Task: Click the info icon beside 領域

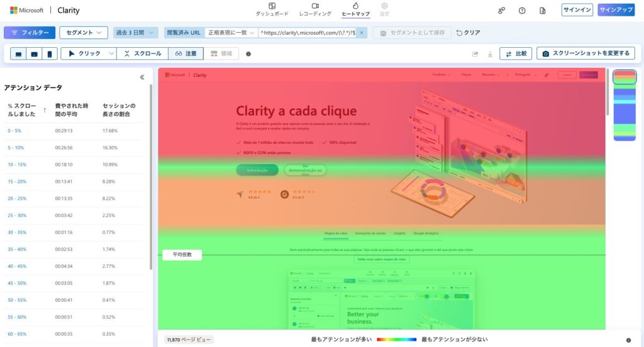Action: [x=248, y=54]
